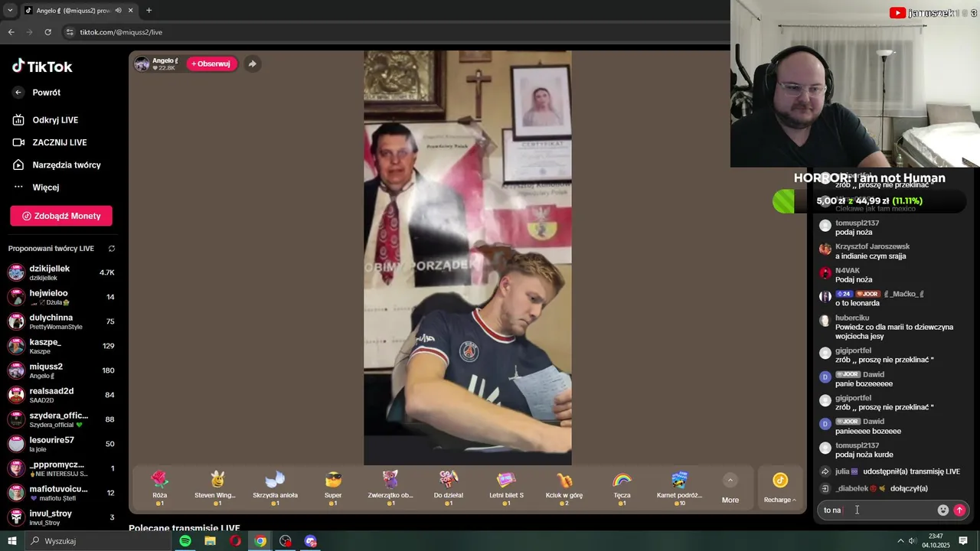980x551 pixels.
Task: Click the browser reload button
Action: tap(47, 32)
